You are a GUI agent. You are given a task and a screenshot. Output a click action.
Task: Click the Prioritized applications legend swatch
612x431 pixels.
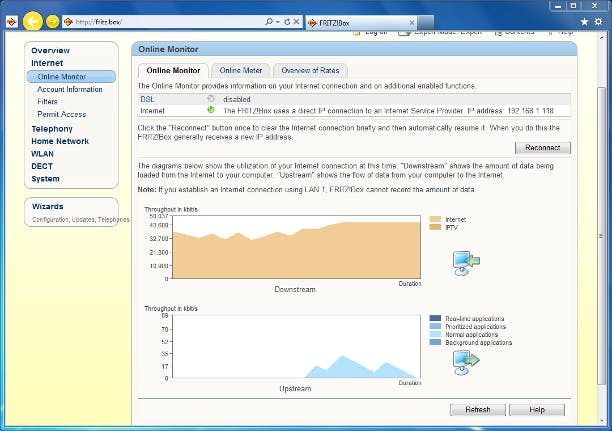435,326
